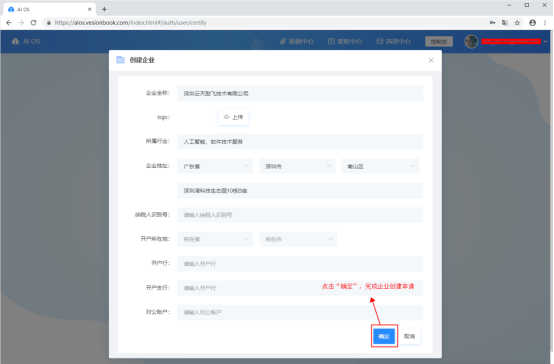Open the 南山区 district dropdown
The image size is (554, 364).
[380, 166]
